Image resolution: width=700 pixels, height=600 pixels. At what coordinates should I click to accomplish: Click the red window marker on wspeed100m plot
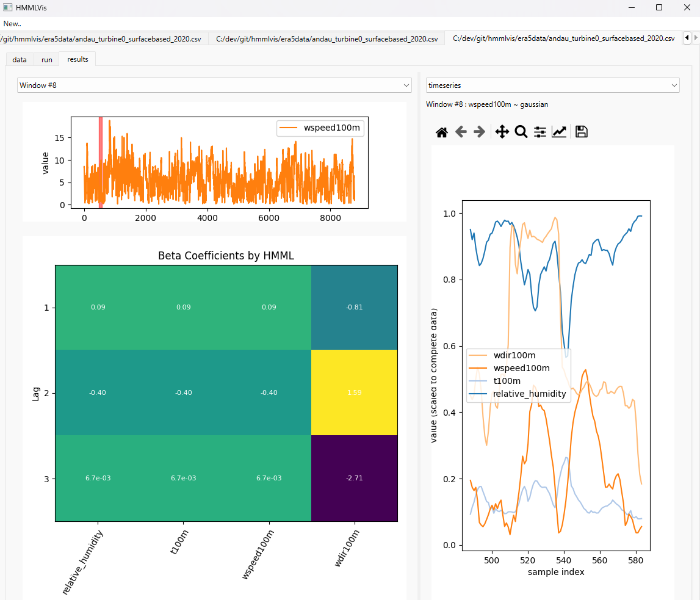pos(101,162)
